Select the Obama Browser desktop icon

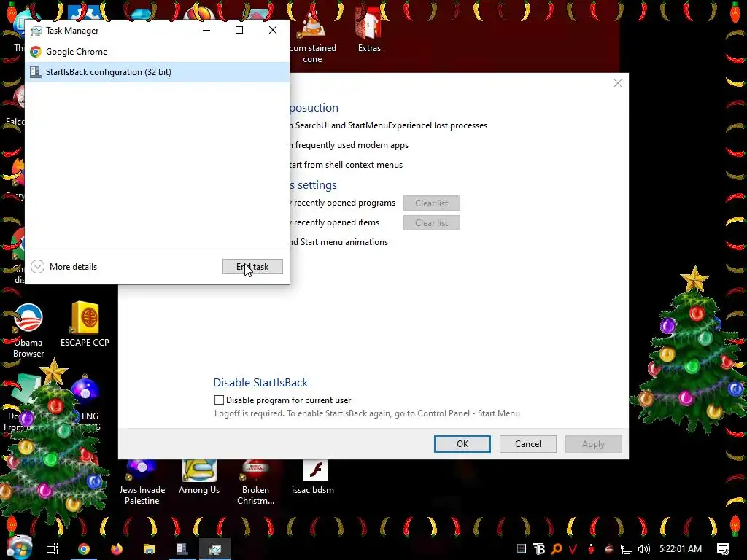pyautogui.click(x=28, y=330)
